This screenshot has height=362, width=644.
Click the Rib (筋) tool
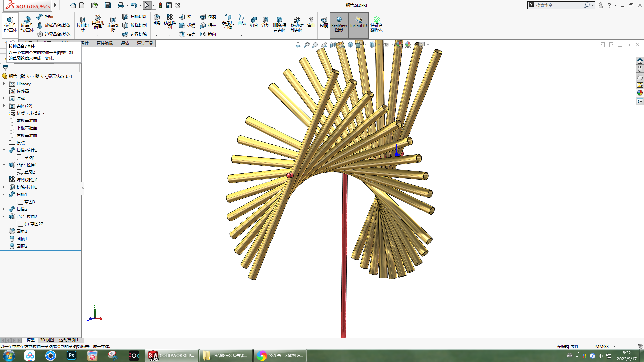(185, 16)
